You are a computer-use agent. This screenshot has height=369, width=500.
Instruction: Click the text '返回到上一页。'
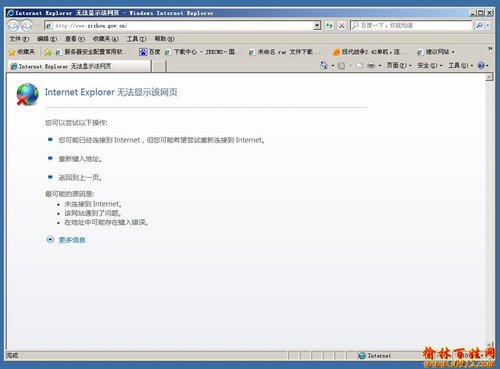pyautogui.click(x=80, y=177)
